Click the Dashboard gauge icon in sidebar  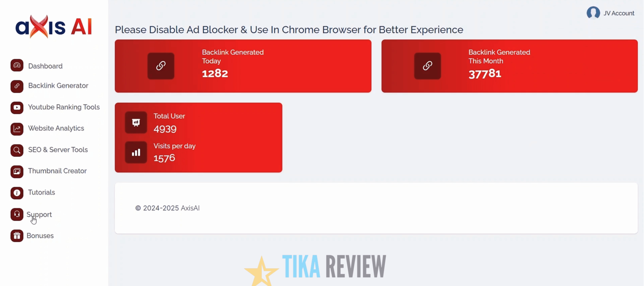click(17, 66)
